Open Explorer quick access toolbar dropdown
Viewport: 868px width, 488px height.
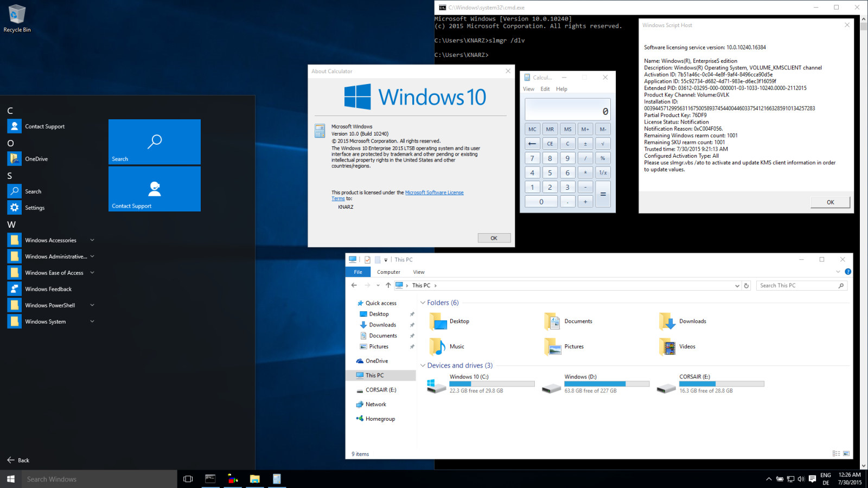click(386, 260)
